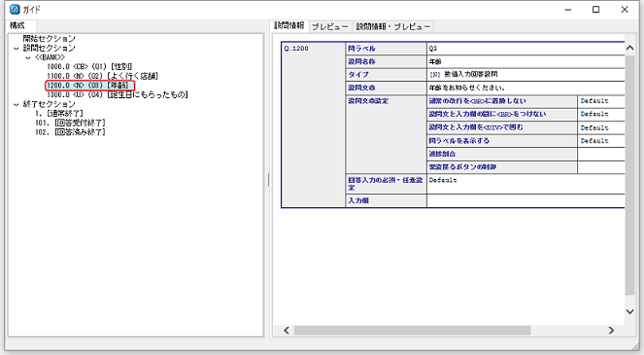Minimize the ガイド window

[568, 10]
